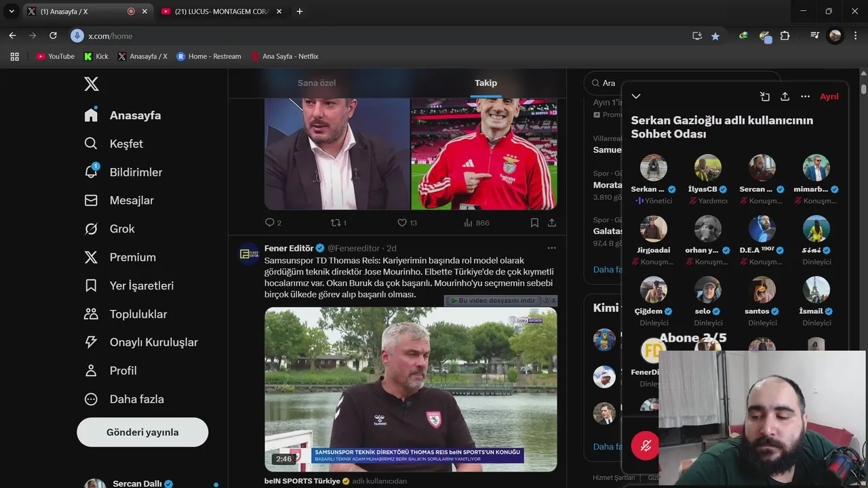The width and height of the screenshot is (868, 488).
Task: Open Kick bookmark
Action: pyautogui.click(x=96, y=56)
